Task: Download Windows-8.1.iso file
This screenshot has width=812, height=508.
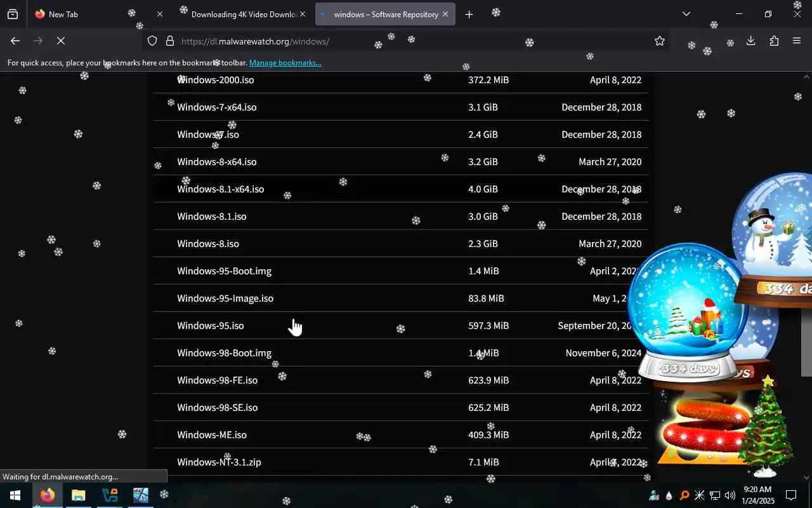Action: click(212, 217)
